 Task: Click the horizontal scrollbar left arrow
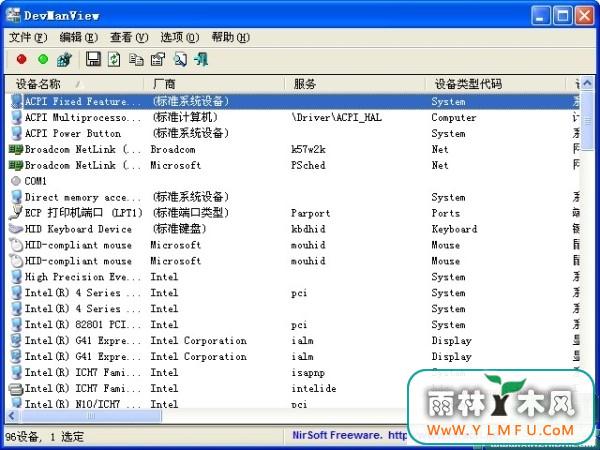click(x=12, y=416)
